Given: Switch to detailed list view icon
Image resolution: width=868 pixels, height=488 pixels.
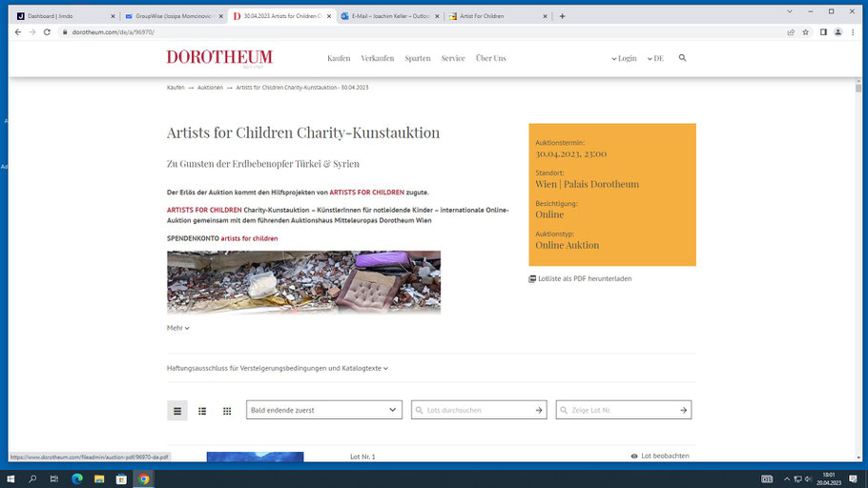Looking at the screenshot, I should 202,411.
